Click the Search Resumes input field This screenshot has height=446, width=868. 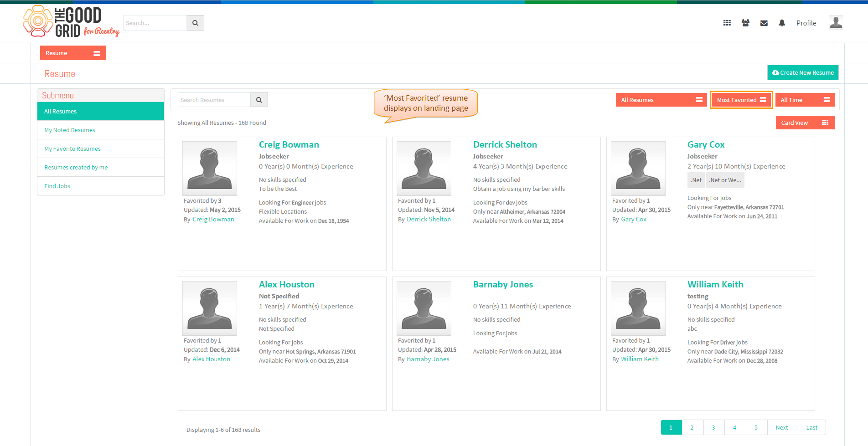214,100
